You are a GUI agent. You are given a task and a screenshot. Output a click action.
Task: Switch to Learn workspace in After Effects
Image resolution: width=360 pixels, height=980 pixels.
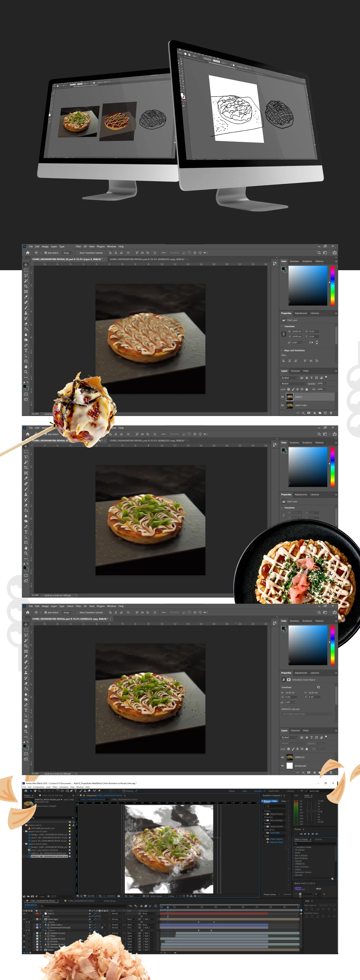coord(244,791)
